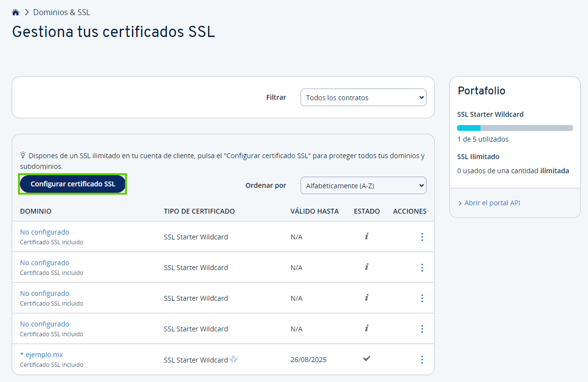Open the Dominios & SSL breadcrumb link
The width and height of the screenshot is (588, 382).
61,12
